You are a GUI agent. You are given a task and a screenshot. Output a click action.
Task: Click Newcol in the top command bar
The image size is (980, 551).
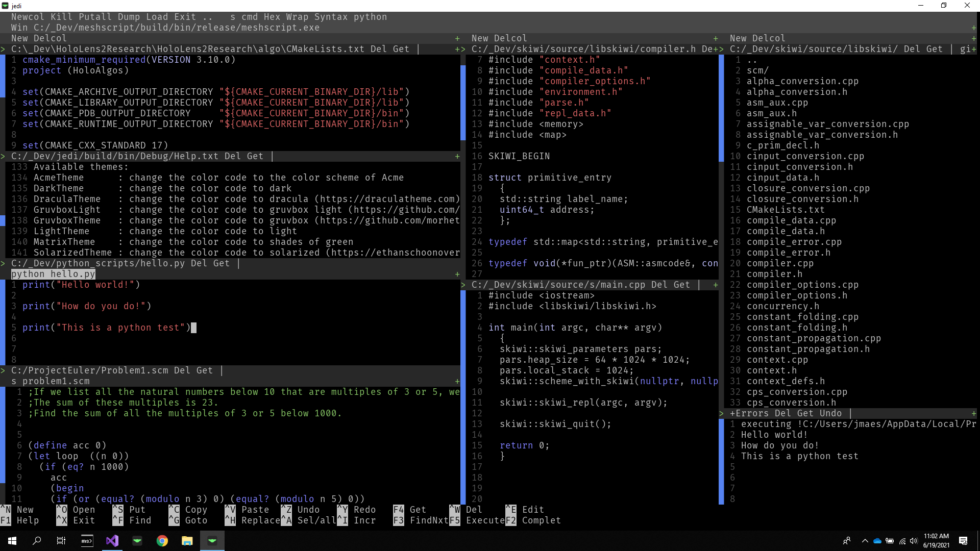pos(28,17)
